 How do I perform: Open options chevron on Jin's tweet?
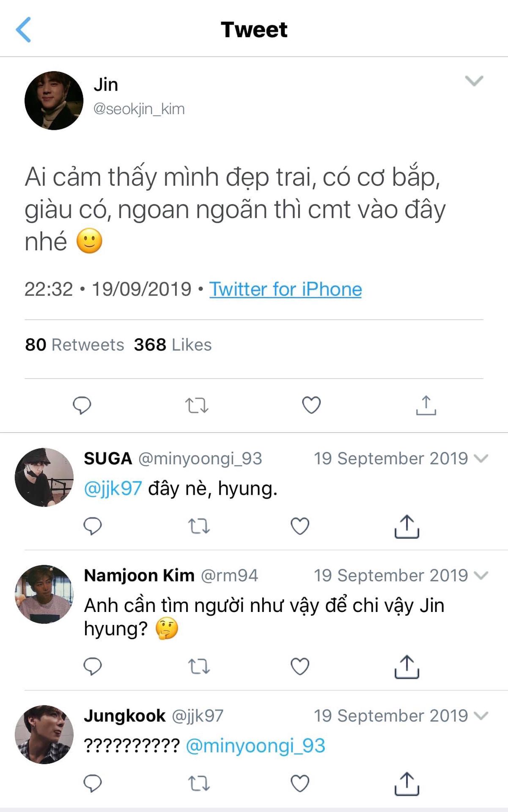[474, 81]
